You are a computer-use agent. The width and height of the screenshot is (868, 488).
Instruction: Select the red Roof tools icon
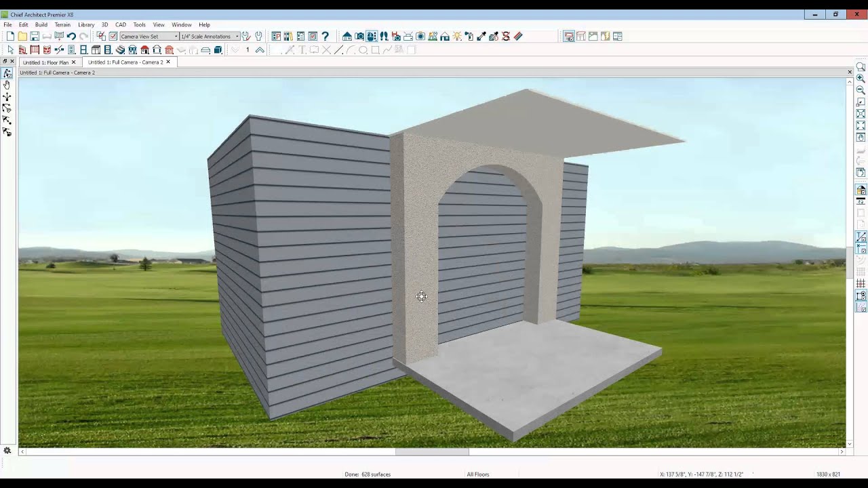point(144,50)
